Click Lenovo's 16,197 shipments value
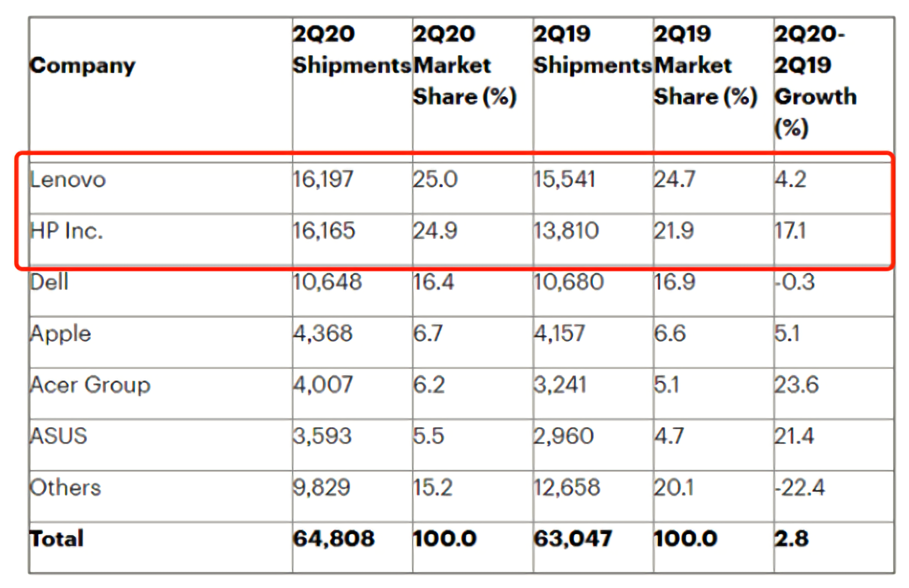The image size is (909, 588). click(323, 180)
